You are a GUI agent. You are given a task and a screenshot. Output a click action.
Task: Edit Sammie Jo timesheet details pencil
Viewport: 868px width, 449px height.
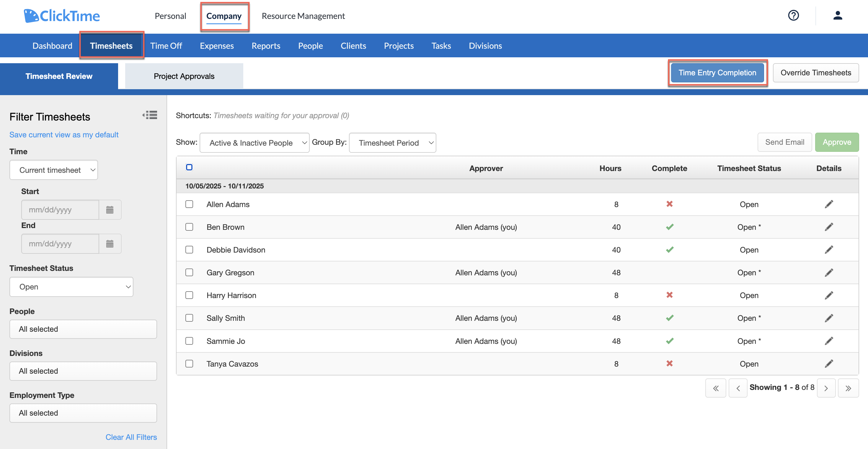(x=829, y=341)
